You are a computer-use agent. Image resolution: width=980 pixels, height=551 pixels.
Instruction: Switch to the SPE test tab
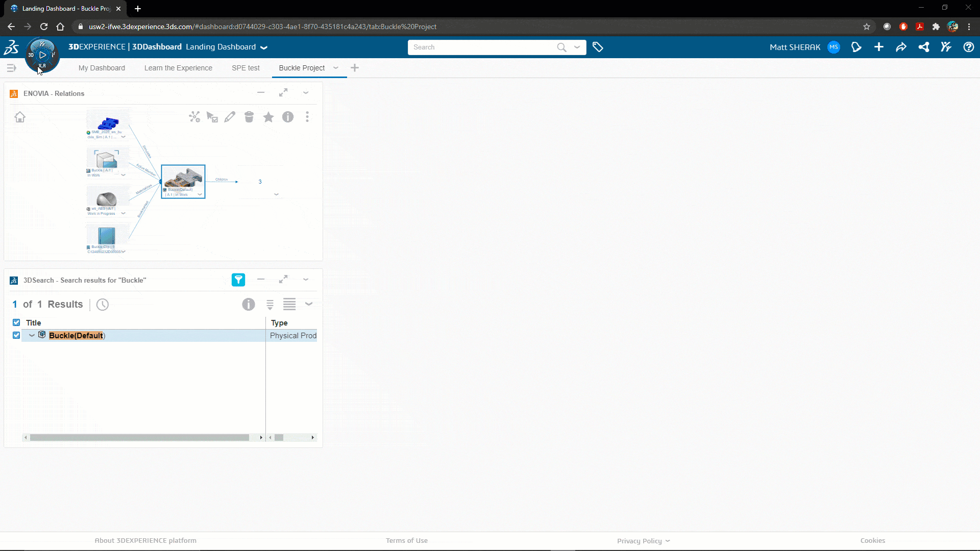click(246, 68)
